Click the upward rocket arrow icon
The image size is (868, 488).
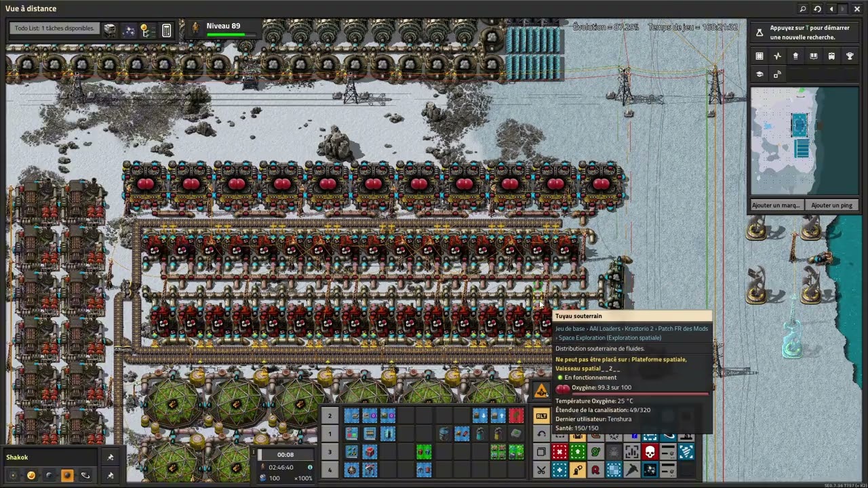(795, 56)
